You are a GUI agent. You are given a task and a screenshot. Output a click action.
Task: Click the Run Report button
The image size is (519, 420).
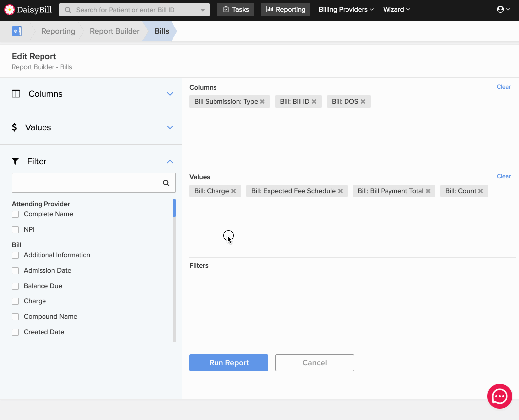point(228,362)
